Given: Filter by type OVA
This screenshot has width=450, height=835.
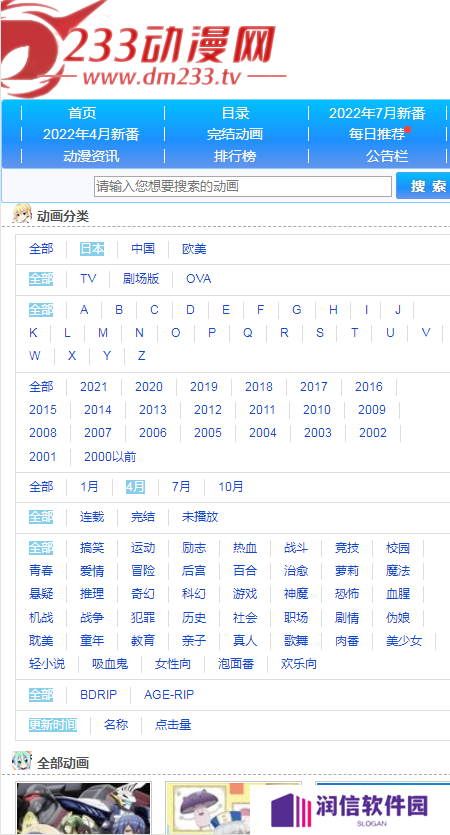Looking at the screenshot, I should 199,279.
